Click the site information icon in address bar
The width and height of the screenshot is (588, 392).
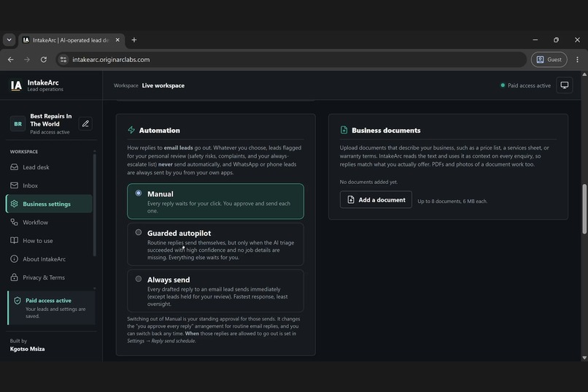click(x=63, y=60)
